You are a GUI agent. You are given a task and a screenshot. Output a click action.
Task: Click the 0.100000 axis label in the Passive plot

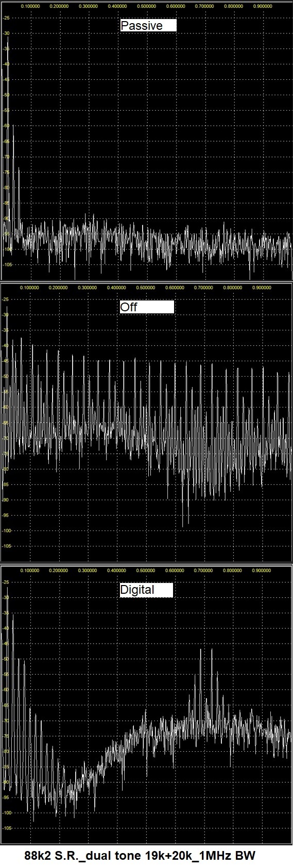31,7
